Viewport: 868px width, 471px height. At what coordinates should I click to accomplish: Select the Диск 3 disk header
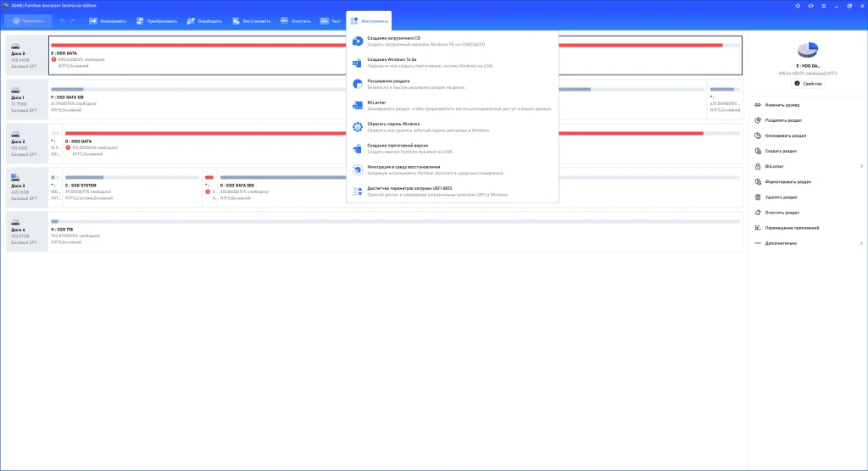pos(26,187)
